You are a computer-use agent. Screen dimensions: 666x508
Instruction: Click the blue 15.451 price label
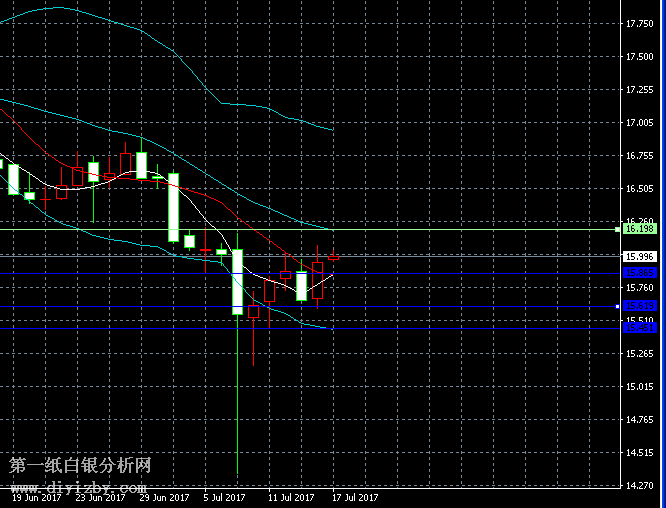pos(639,327)
